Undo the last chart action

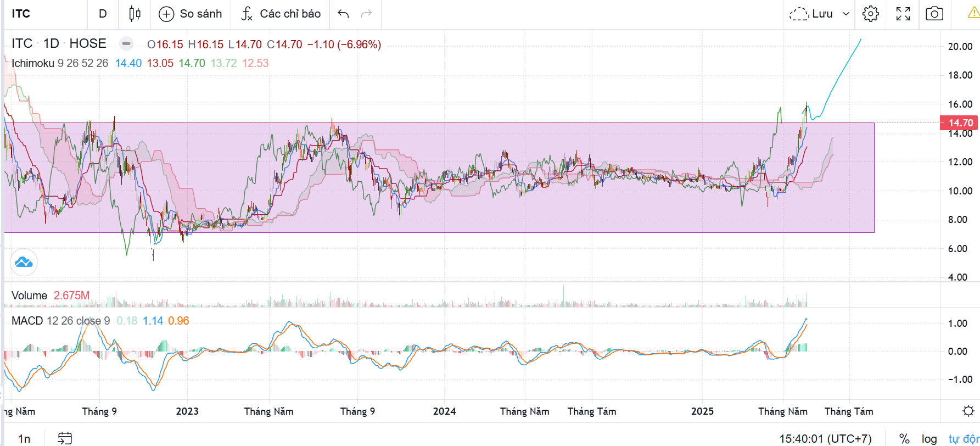point(343,14)
